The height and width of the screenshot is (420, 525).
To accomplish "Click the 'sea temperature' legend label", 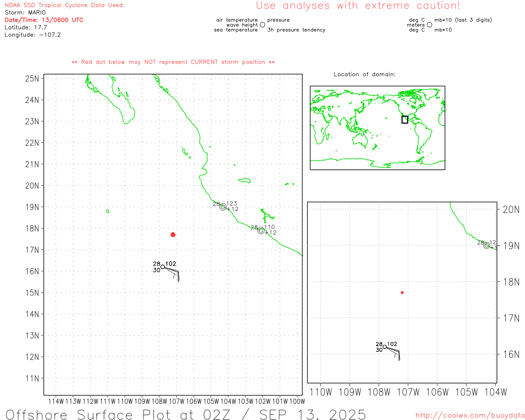I will pos(236,30).
